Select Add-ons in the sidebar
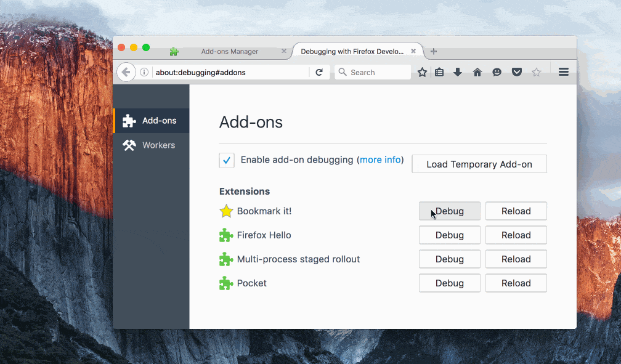This screenshot has height=364, width=621. pyautogui.click(x=152, y=120)
